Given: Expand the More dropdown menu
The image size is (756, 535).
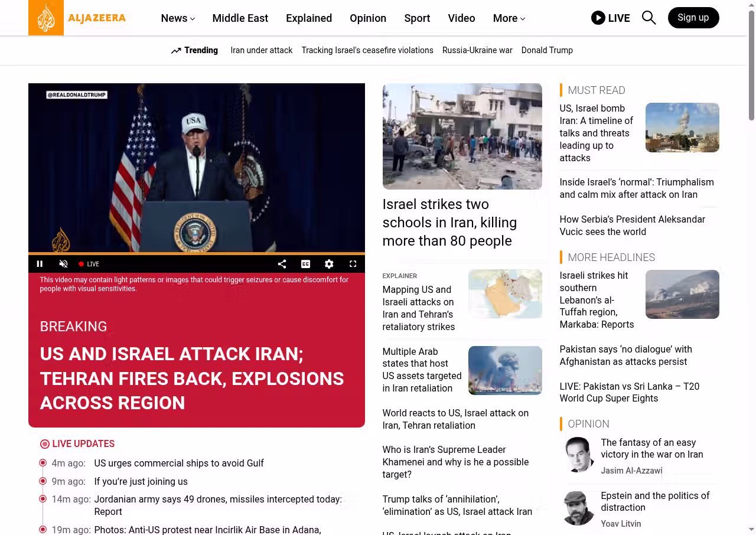Looking at the screenshot, I should click(509, 18).
